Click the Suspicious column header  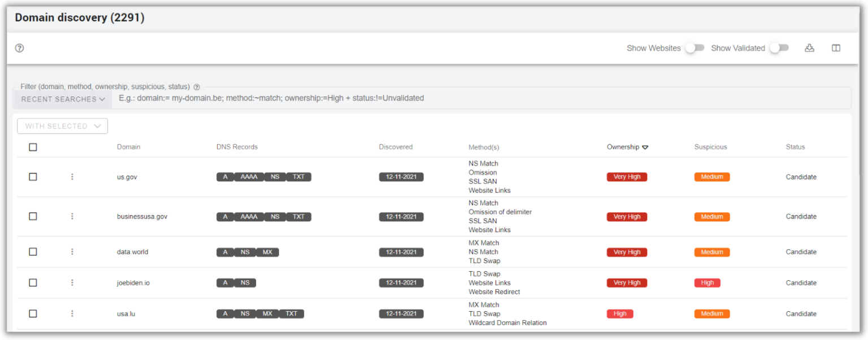[x=710, y=147]
